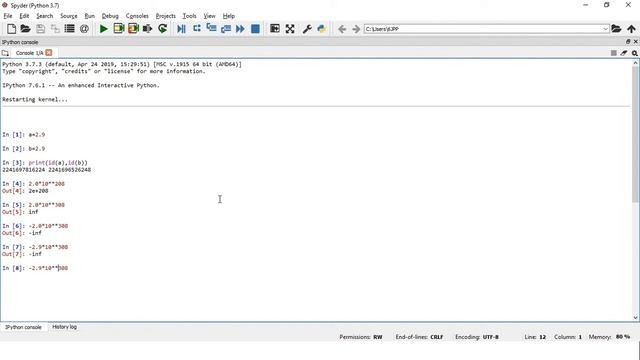
Task: Click the Line 12 status entry
Action: pos(535,337)
